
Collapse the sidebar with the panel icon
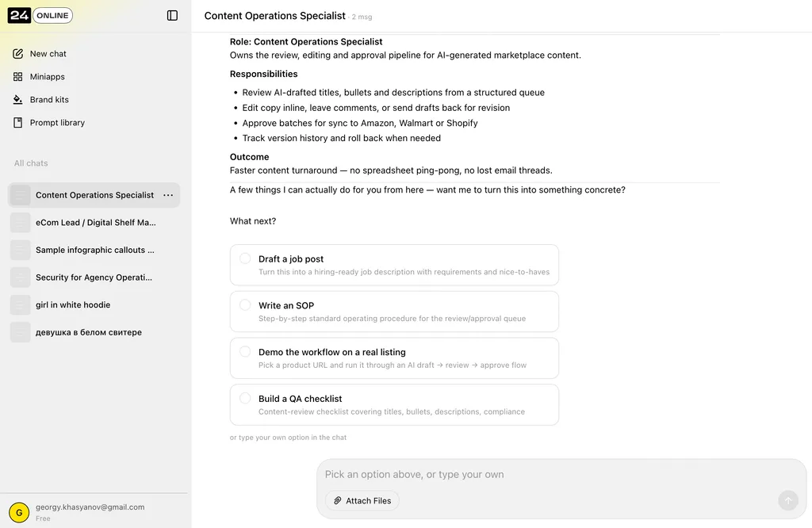tap(172, 16)
